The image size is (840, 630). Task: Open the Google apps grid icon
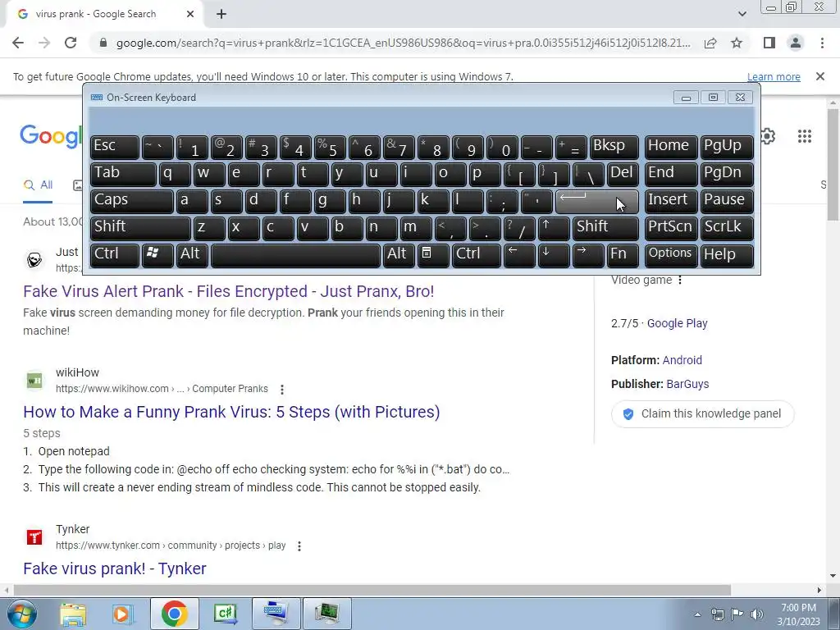[x=805, y=136]
